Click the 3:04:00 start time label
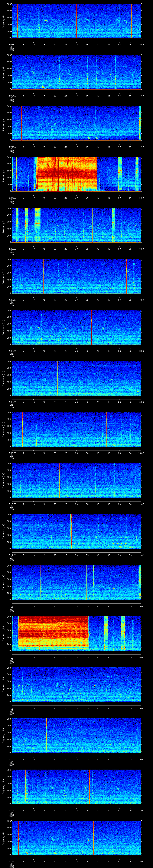The width and height of the screenshot is (153, 868). (x=12, y=198)
